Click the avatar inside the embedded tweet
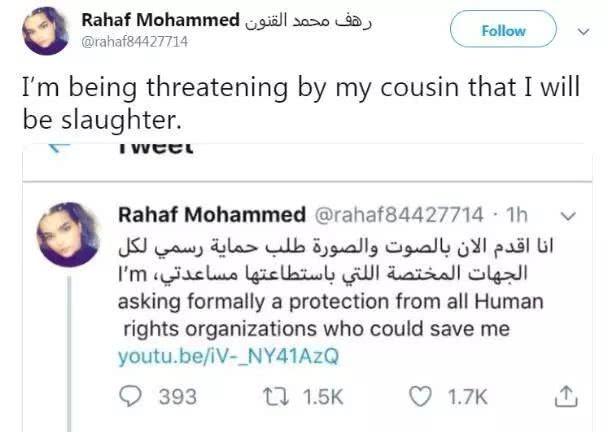 coord(69,233)
